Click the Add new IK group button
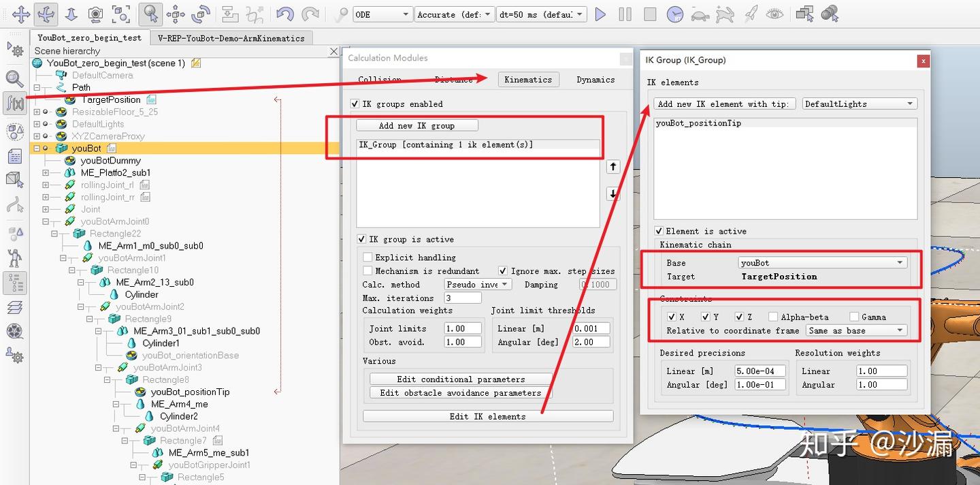 (x=416, y=126)
